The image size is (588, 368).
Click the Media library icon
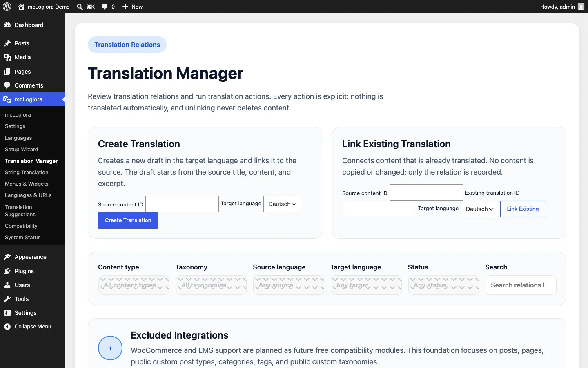(7, 57)
